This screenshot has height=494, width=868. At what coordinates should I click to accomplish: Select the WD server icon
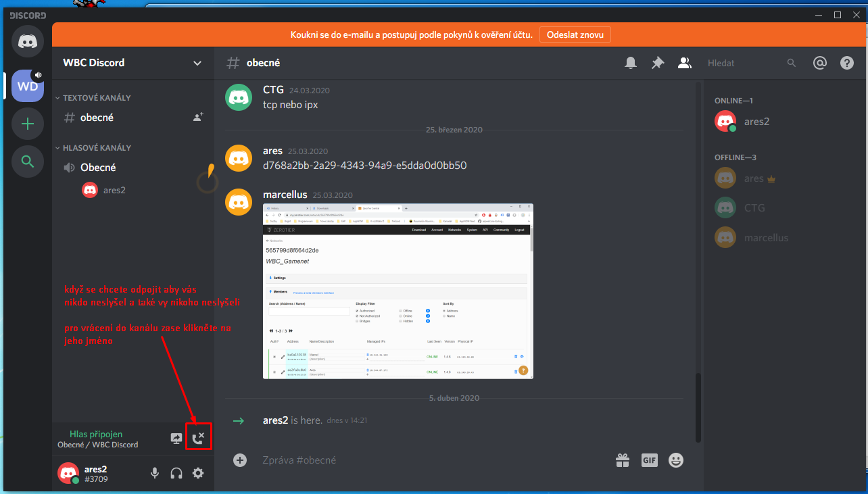[x=28, y=86]
